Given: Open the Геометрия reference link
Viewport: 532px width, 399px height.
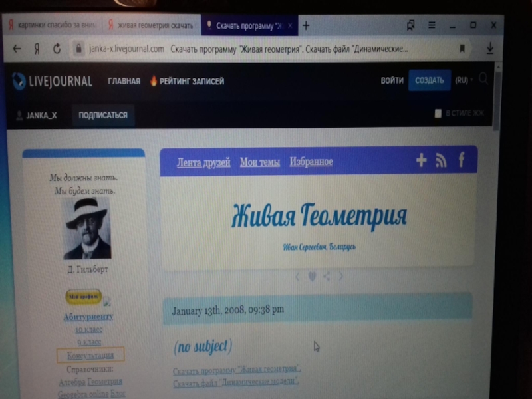Looking at the screenshot, I should tap(105, 381).
